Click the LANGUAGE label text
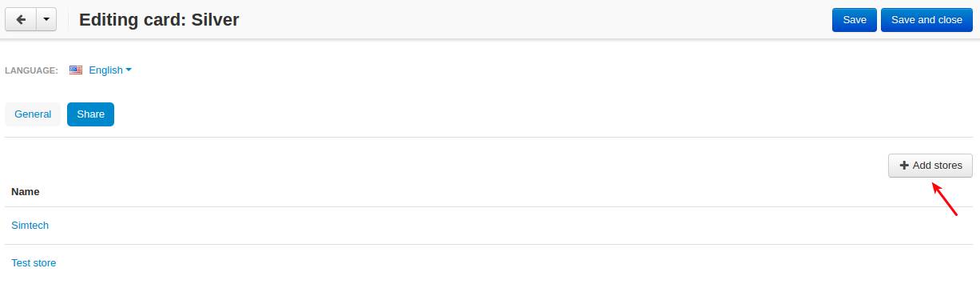 point(31,70)
